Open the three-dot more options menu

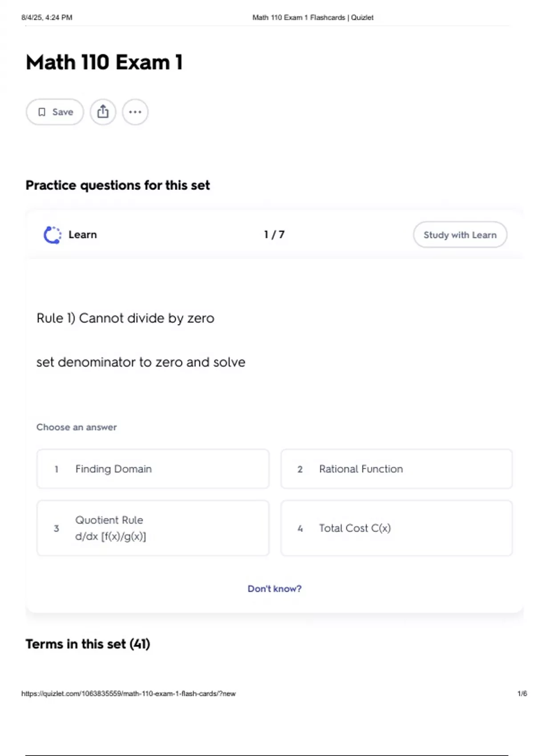135,112
